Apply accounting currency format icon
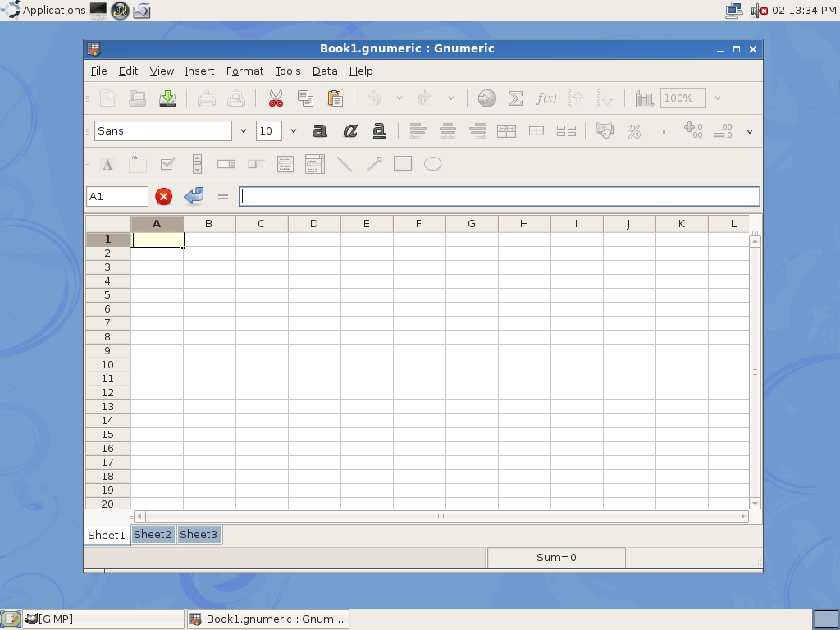The image size is (840, 630). [605, 131]
